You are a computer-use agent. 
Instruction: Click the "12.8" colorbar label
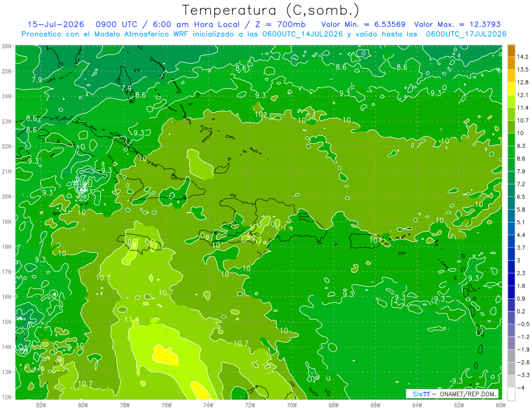pos(523,82)
